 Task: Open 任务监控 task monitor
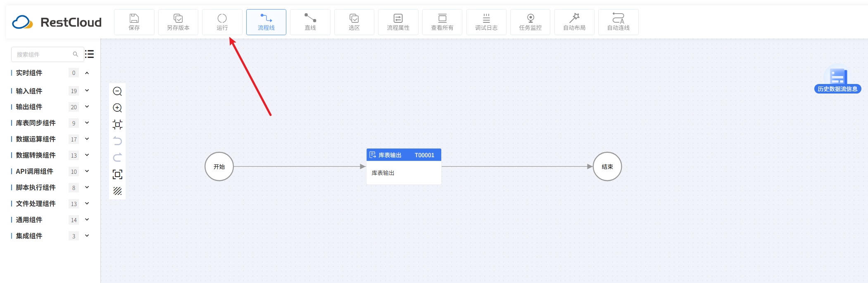530,22
